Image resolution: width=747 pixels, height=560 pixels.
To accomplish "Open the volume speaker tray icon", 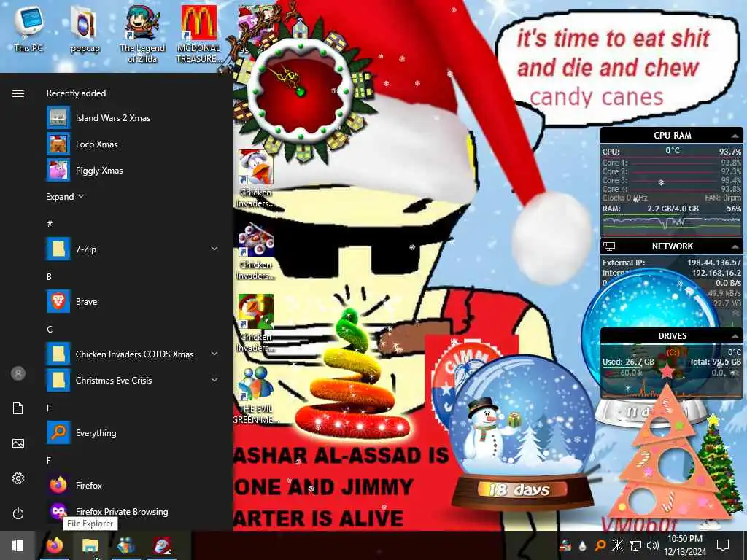I will pyautogui.click(x=653, y=545).
